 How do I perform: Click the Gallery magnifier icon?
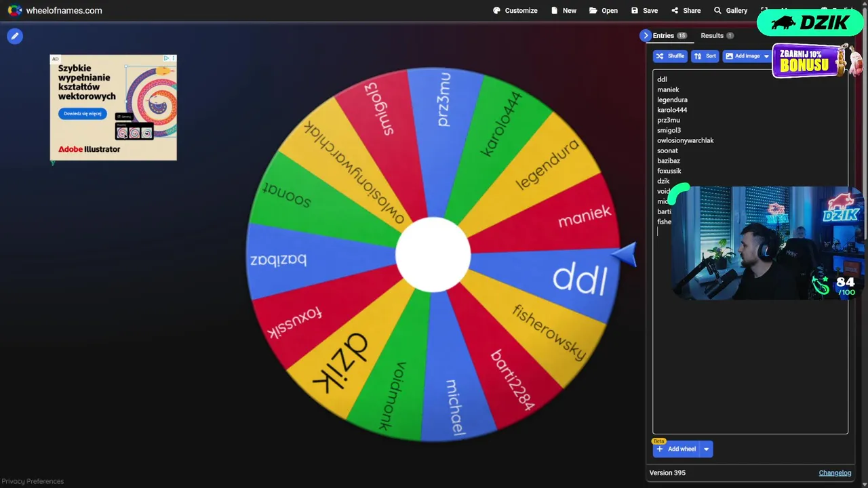(x=717, y=10)
